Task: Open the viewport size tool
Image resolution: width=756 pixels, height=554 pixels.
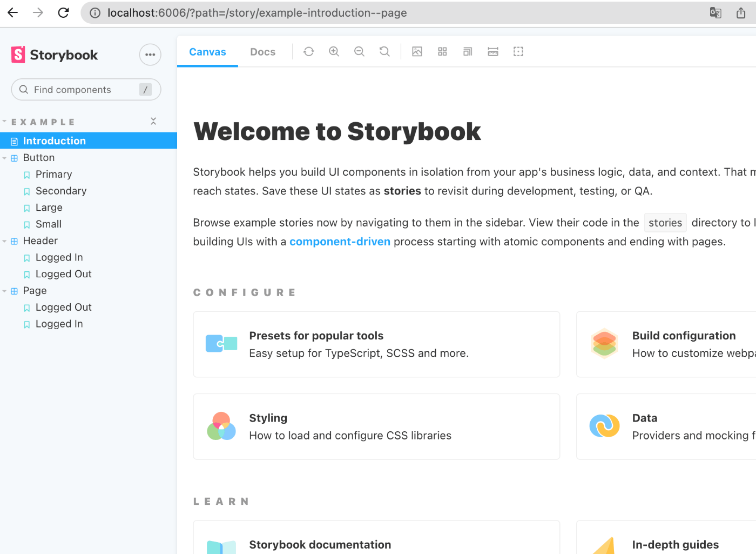Action: (468, 51)
